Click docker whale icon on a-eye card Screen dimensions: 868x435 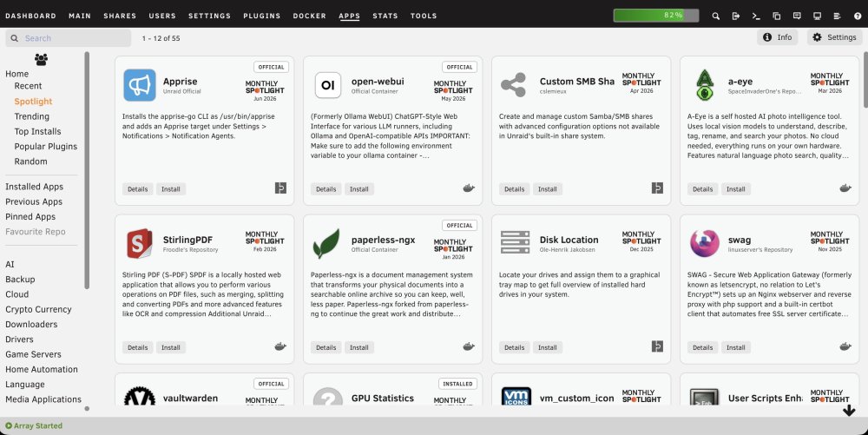click(845, 188)
